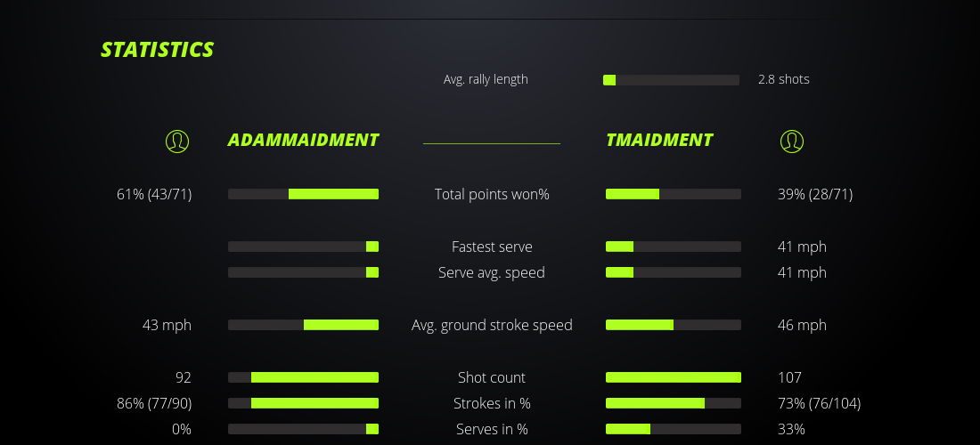Screen dimensions: 980x445
Task: Click TMAIDMENT's total points won bar
Action: pyautogui.click(x=673, y=194)
